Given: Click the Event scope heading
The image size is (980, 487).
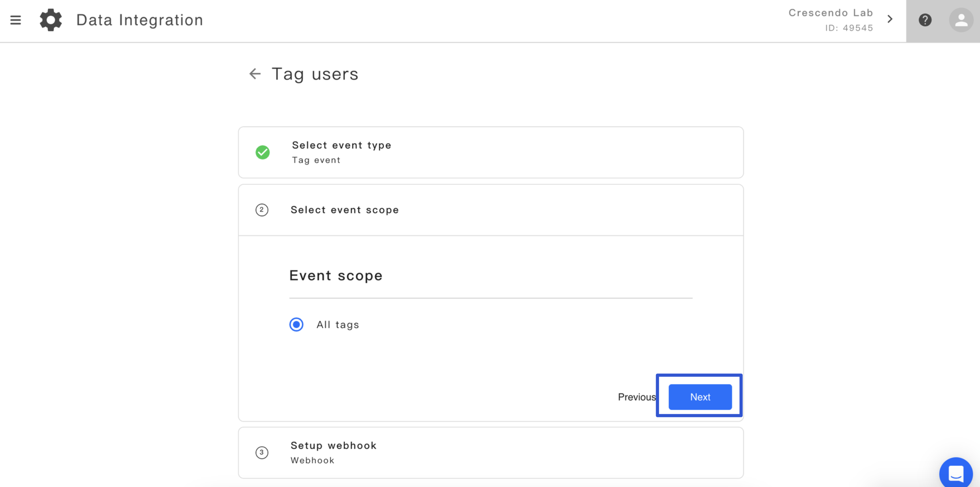Looking at the screenshot, I should [x=336, y=275].
